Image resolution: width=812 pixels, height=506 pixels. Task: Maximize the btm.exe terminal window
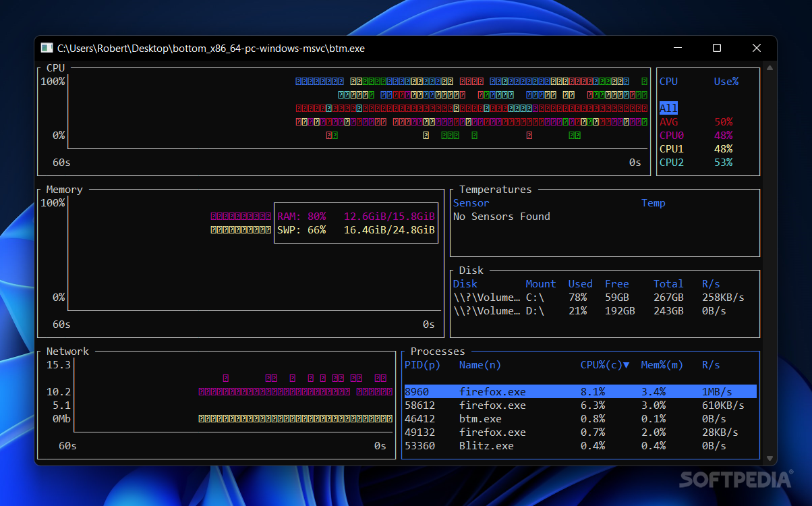[x=717, y=48]
